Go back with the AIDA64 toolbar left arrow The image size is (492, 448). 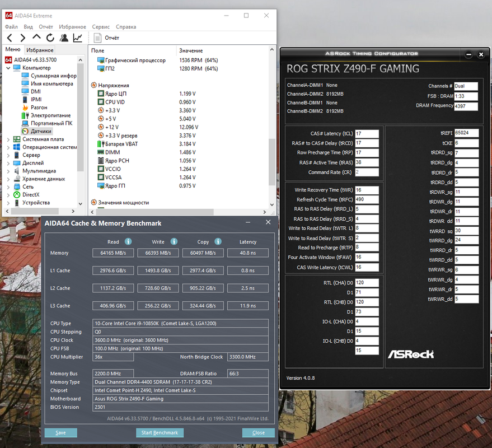[10, 38]
